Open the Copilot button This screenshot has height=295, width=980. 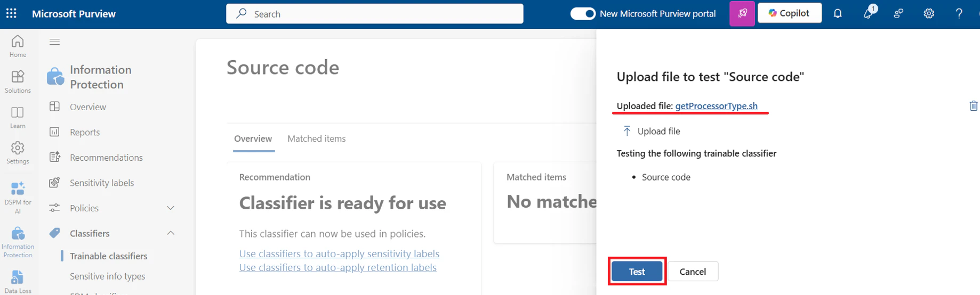point(789,13)
